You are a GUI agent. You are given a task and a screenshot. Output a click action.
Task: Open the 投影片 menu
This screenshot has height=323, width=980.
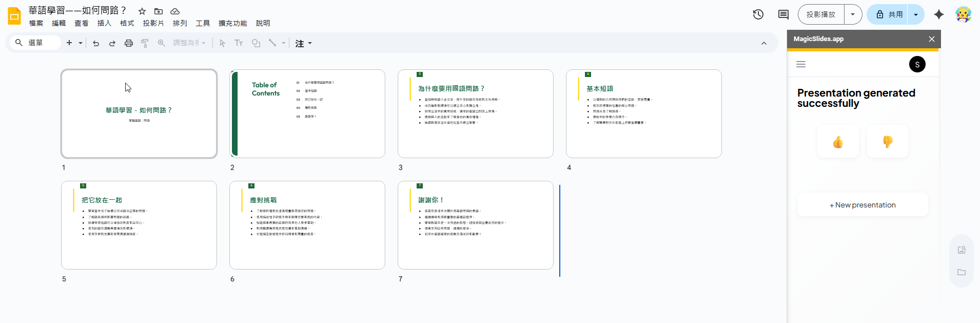click(153, 23)
